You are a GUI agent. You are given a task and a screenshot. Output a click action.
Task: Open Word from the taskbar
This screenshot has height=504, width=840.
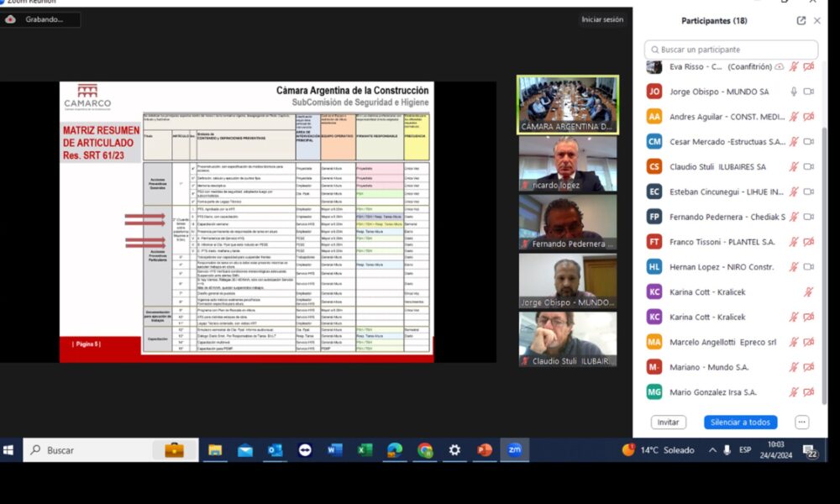click(x=335, y=450)
